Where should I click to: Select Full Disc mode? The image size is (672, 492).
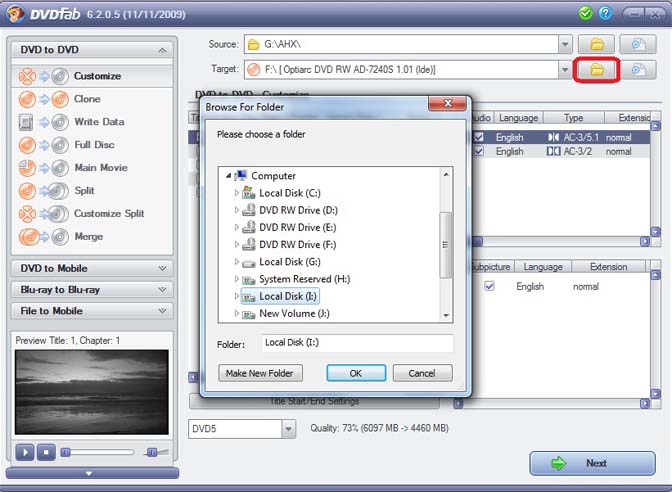[x=92, y=145]
